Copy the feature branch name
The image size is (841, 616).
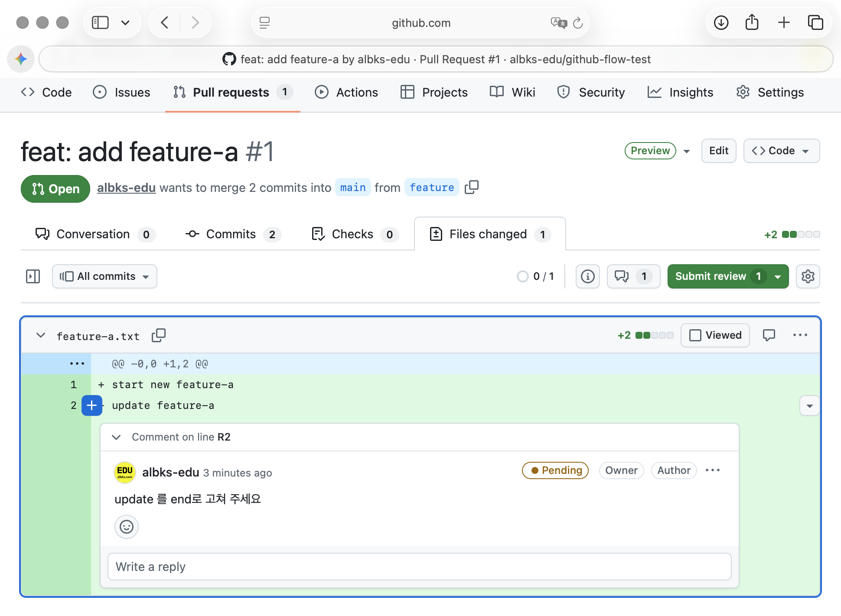(x=471, y=187)
